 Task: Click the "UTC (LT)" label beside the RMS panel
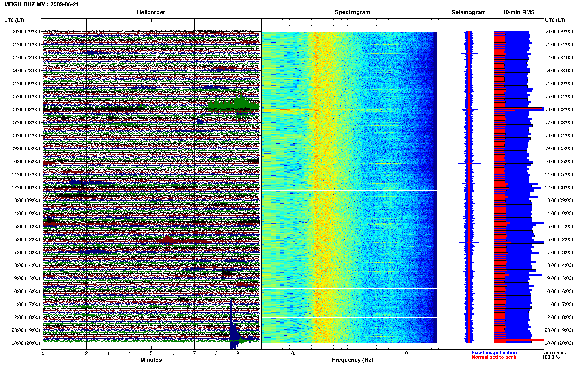[555, 20]
